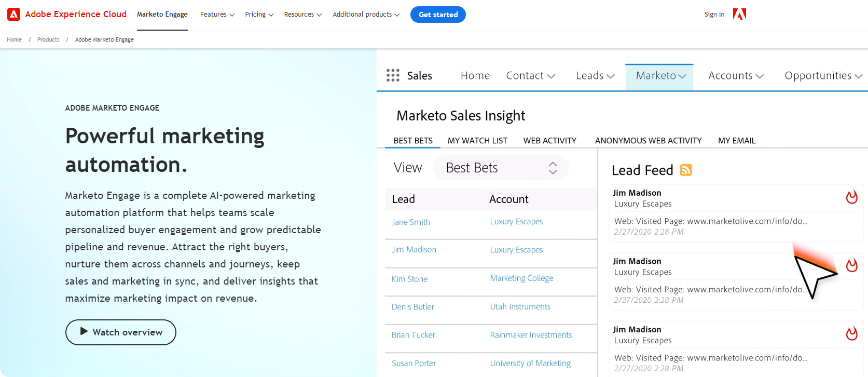
Task: Select the Marketo Engage nav tab
Action: click(x=162, y=15)
